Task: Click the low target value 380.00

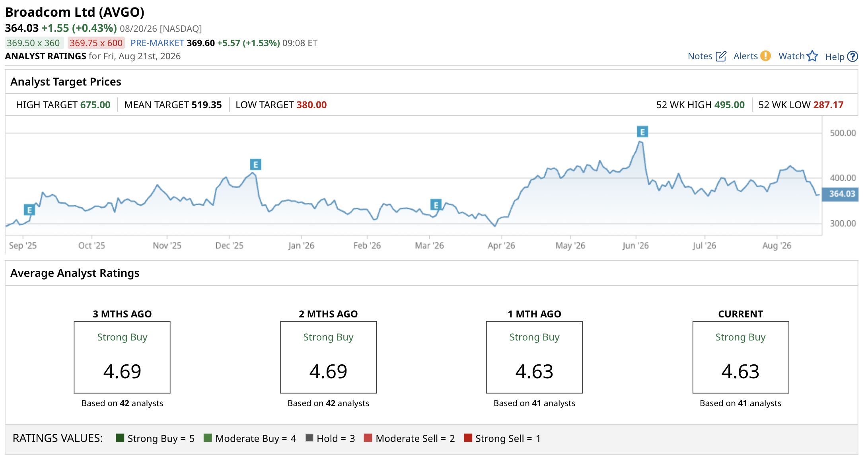Action: coord(311,105)
